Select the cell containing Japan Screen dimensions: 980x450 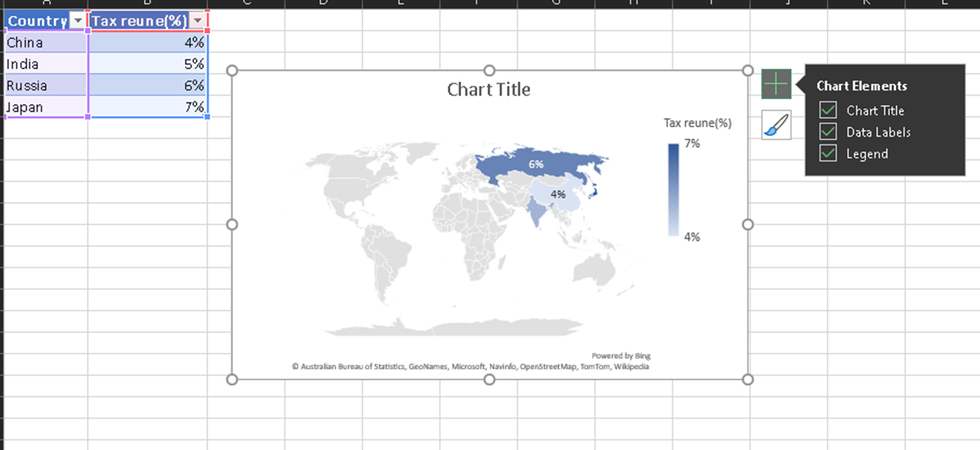(x=45, y=107)
